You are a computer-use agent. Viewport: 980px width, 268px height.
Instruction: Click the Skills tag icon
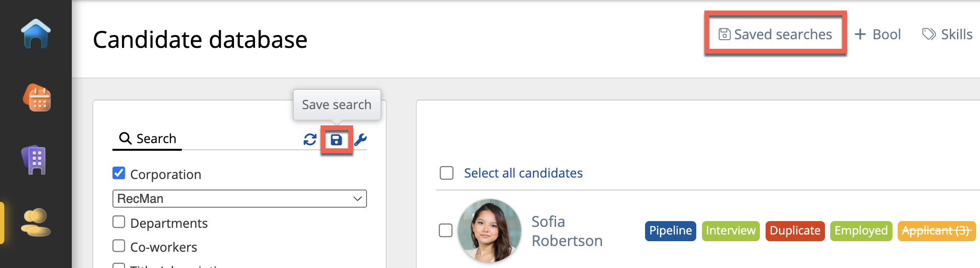click(929, 34)
